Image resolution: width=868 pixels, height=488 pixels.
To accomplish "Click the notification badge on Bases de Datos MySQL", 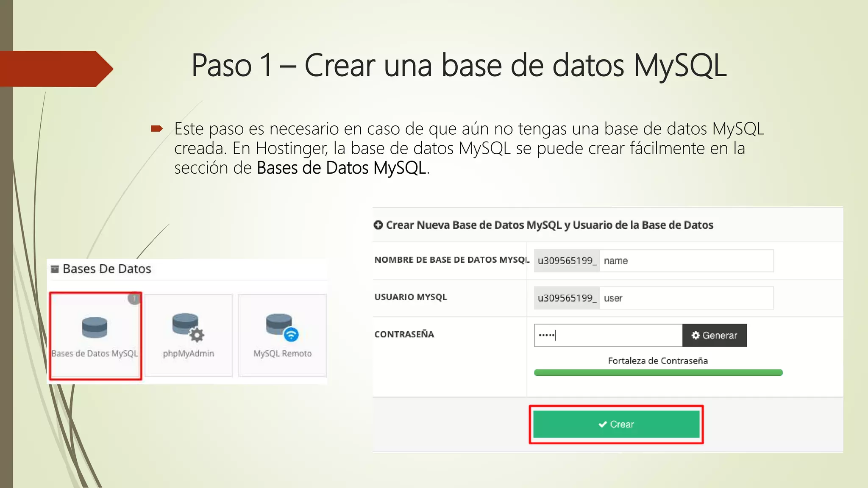I will pyautogui.click(x=134, y=298).
